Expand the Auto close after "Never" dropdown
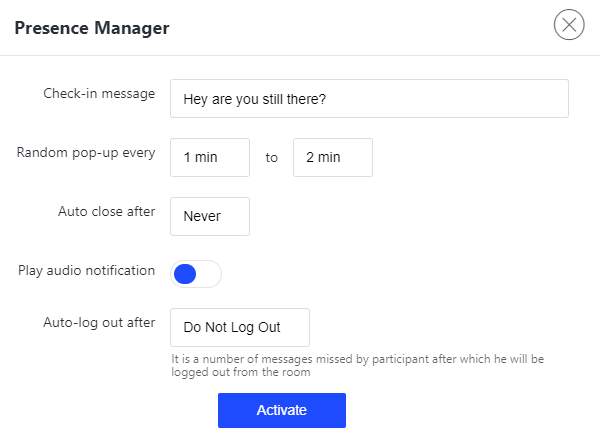The width and height of the screenshot is (600, 447). [210, 216]
